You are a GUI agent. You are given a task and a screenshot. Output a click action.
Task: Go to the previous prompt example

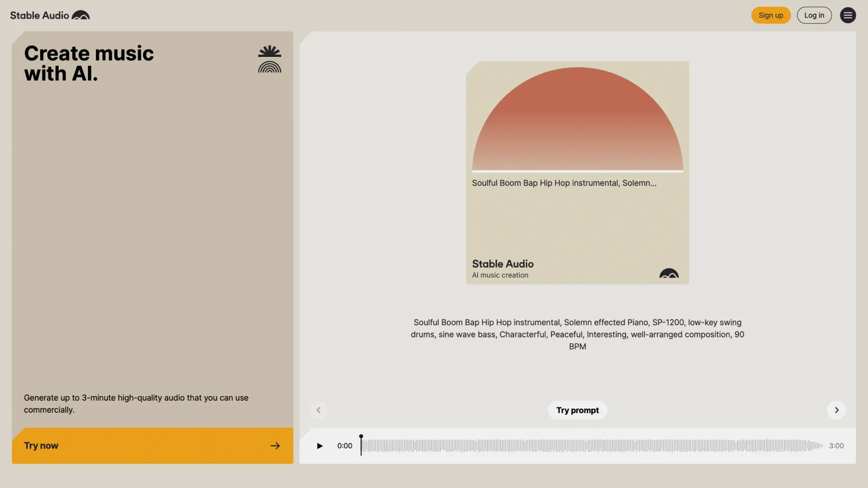coord(318,410)
